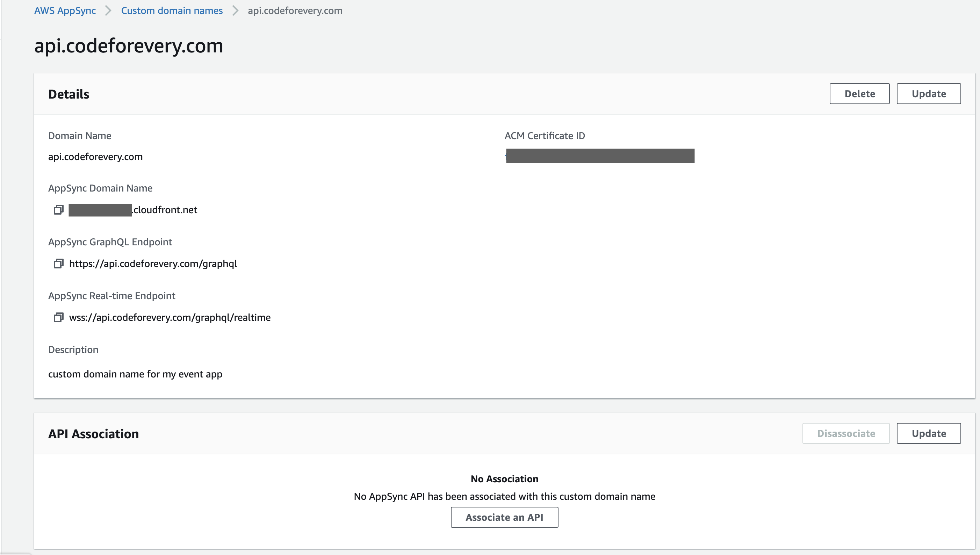The height and width of the screenshot is (555, 980).
Task: Select the api.codeforevery.com Domain Name value
Action: click(x=95, y=157)
